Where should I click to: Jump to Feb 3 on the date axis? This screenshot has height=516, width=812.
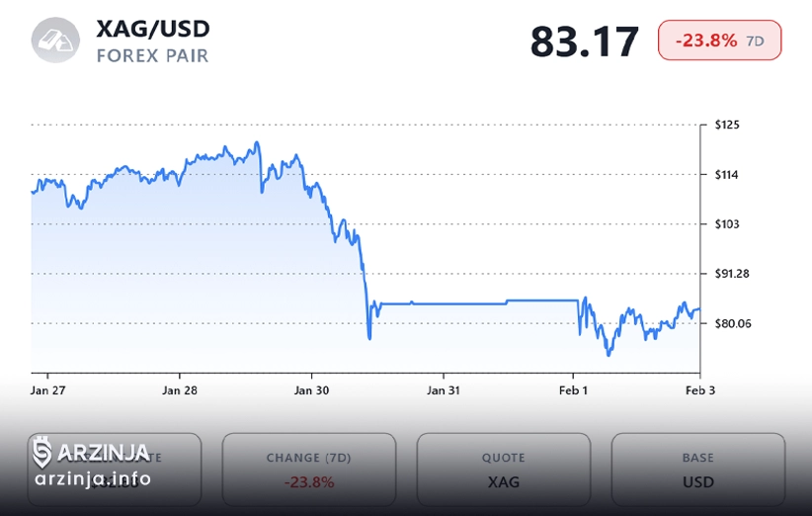pyautogui.click(x=699, y=390)
